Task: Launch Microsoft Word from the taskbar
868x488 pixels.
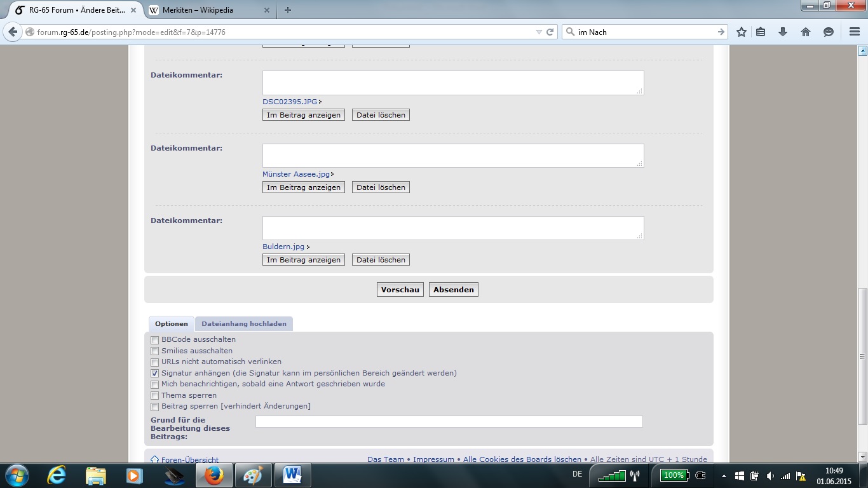Action: pyautogui.click(x=293, y=475)
